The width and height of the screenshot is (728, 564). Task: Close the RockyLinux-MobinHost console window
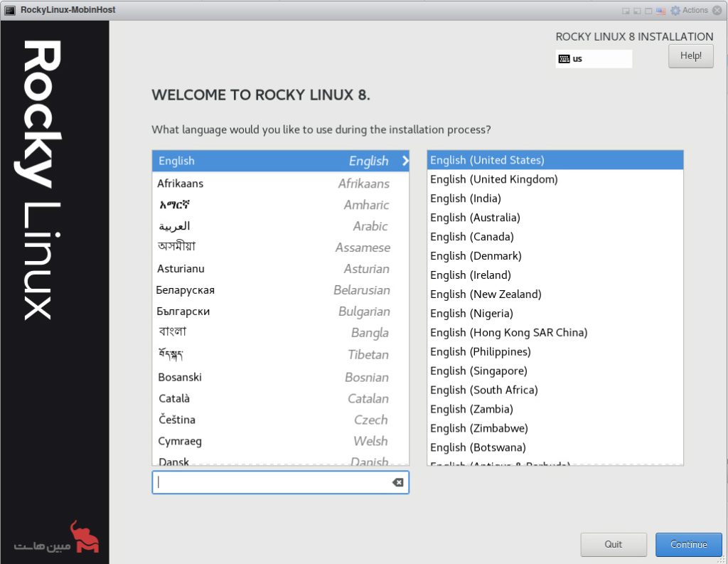[717, 10]
